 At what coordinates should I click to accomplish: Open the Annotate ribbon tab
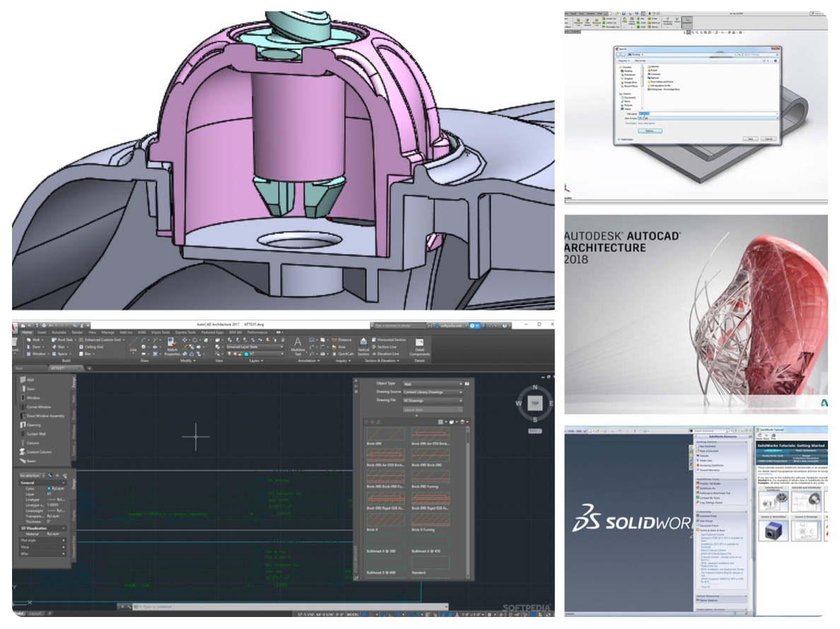[59, 332]
